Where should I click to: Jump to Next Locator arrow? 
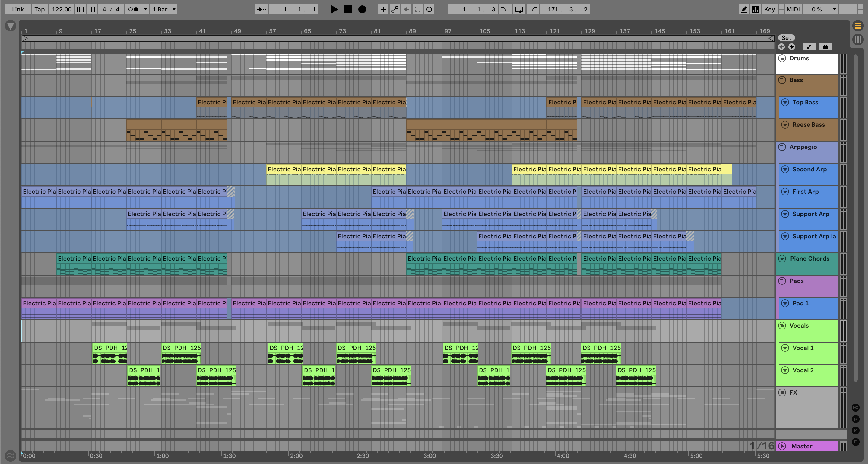coord(791,47)
